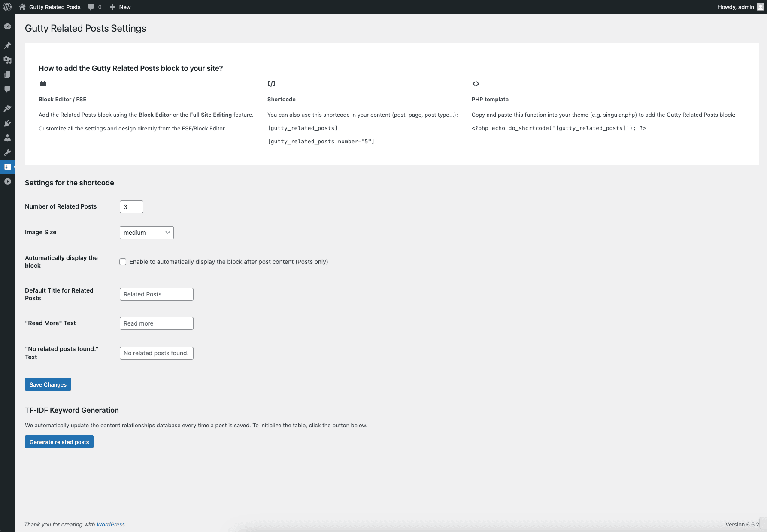
Task: Edit Default Title Related Posts field
Action: [157, 294]
